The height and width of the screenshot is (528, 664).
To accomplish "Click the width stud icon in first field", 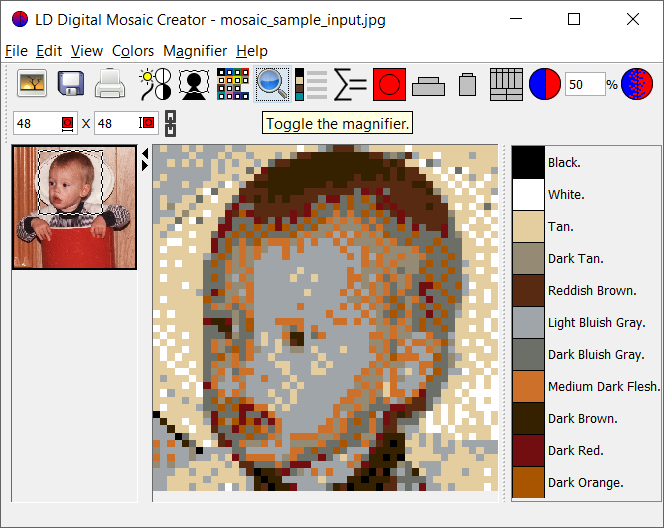I will 67,124.
